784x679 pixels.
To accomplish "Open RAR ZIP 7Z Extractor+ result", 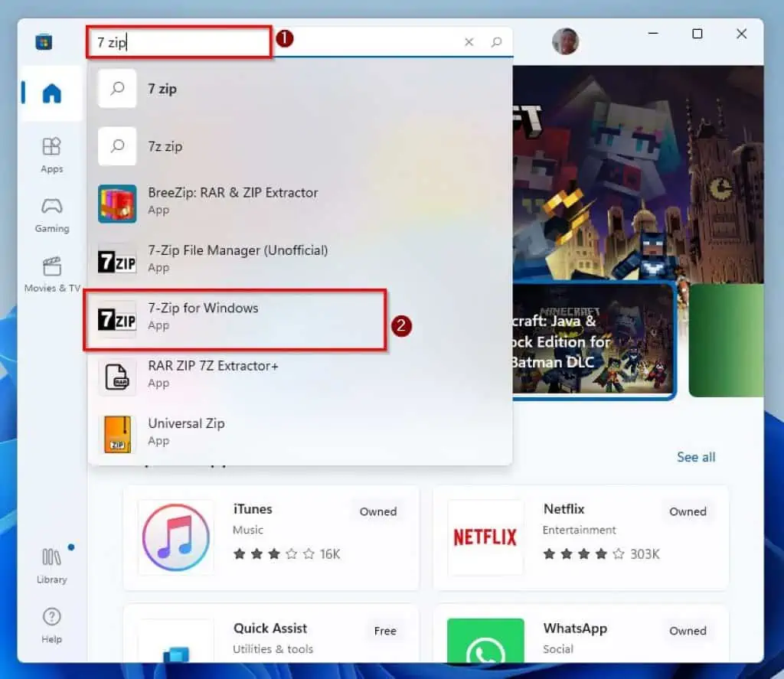I will click(300, 377).
